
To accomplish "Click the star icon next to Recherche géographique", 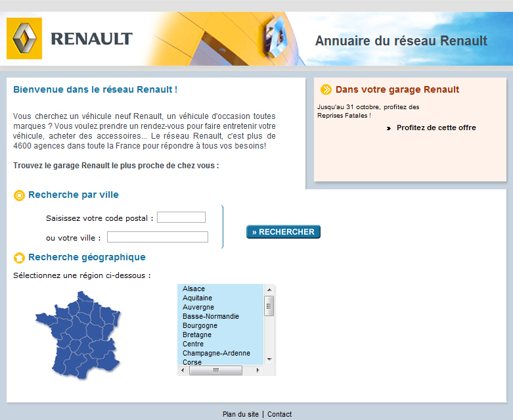I will 19,258.
